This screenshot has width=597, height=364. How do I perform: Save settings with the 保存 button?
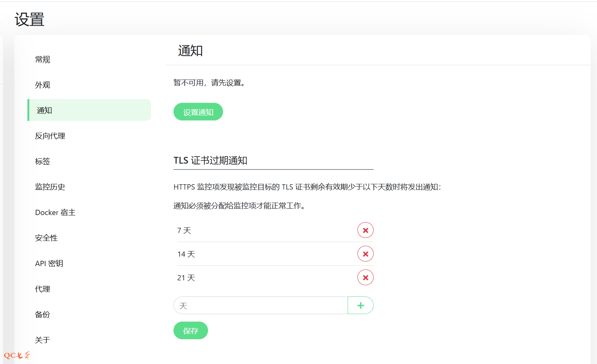[190, 331]
